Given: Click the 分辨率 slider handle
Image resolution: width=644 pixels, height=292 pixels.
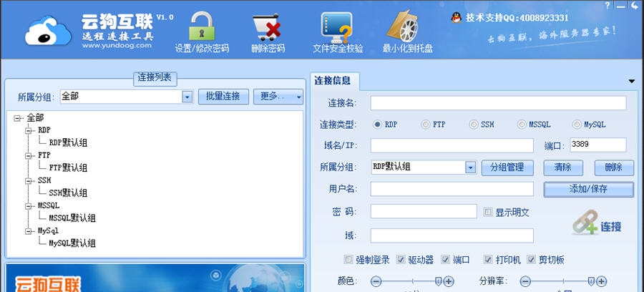Looking at the screenshot, I should click(591, 281).
